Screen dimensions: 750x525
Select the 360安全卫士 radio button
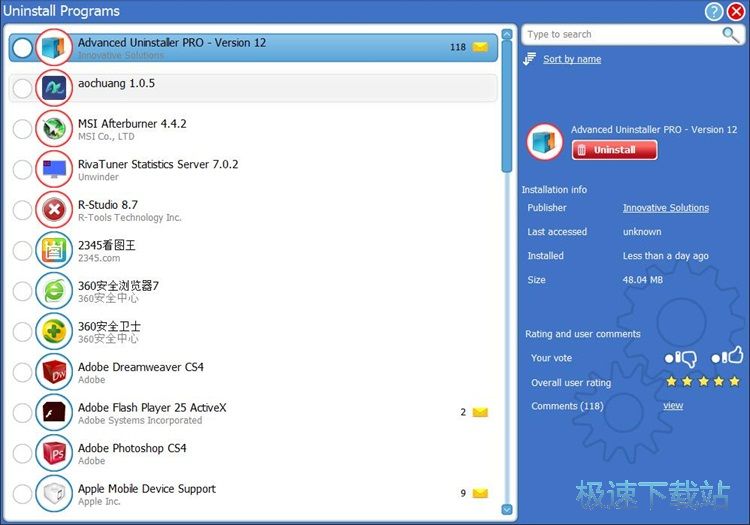coord(22,331)
